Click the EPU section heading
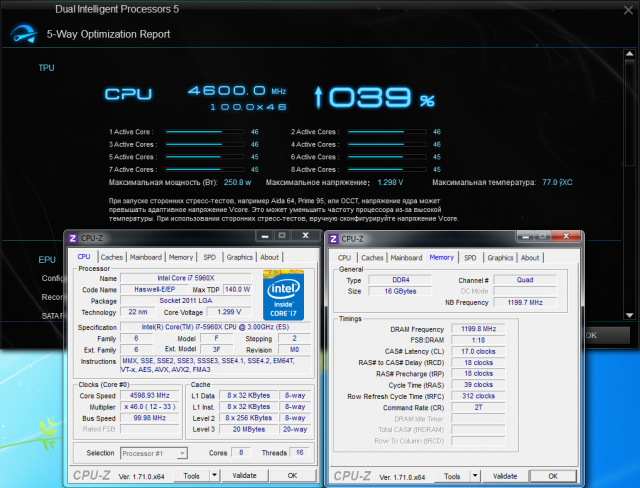Viewport: 640px width, 488px height. [47, 260]
